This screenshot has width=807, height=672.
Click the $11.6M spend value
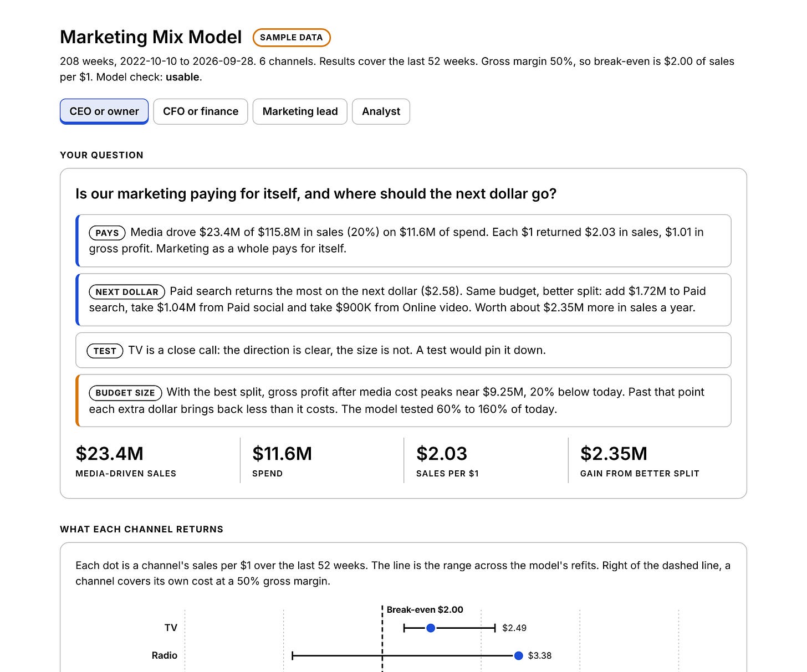[x=282, y=454]
